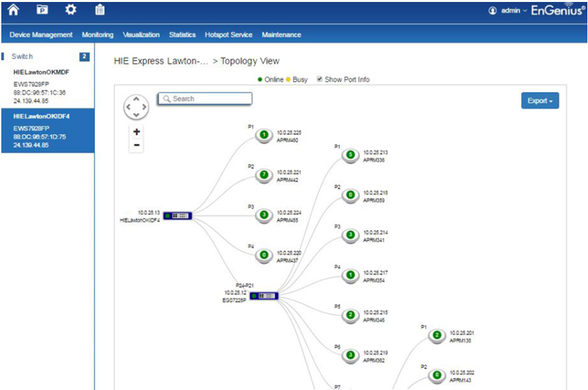
Task: Go to the Home dashboard icon
Action: point(14,10)
